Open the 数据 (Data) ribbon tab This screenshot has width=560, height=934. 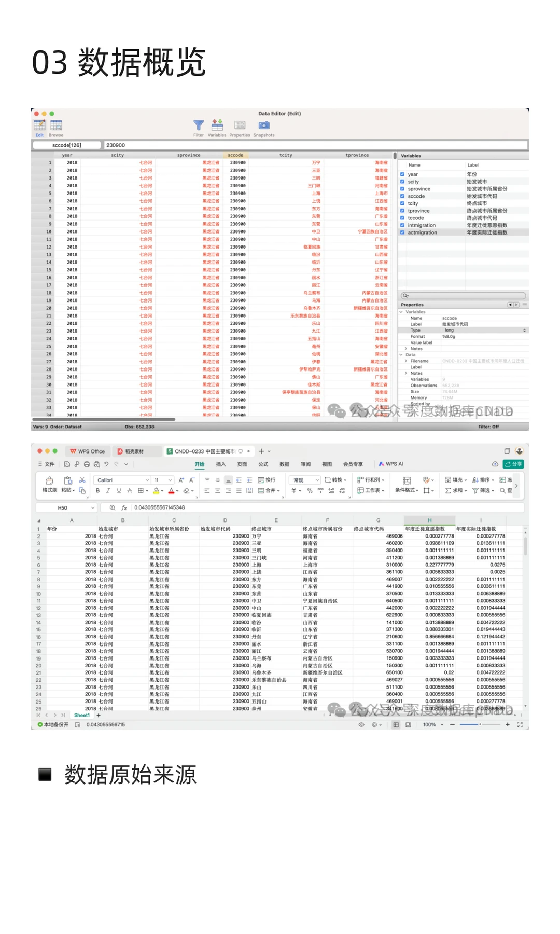[x=285, y=464]
